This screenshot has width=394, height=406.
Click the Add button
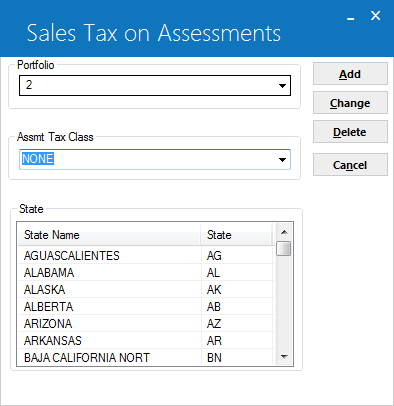[350, 74]
